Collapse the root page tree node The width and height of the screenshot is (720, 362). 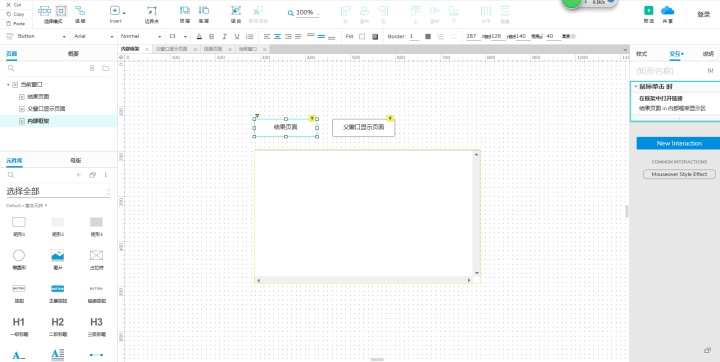[8, 85]
